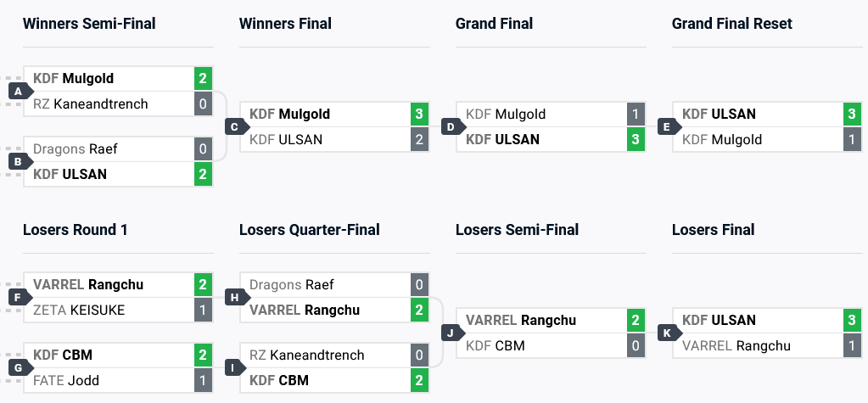Click match I badge in Losers Quarter-Final

[x=233, y=367]
